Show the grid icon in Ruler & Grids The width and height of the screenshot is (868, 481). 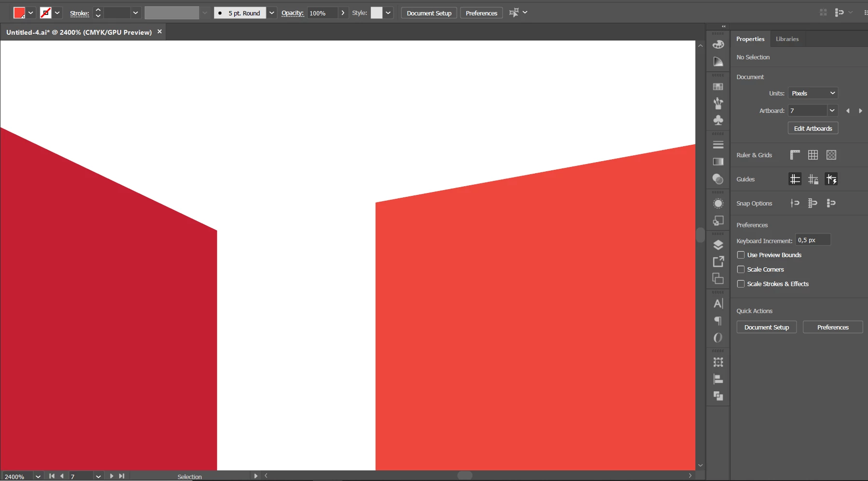click(813, 155)
